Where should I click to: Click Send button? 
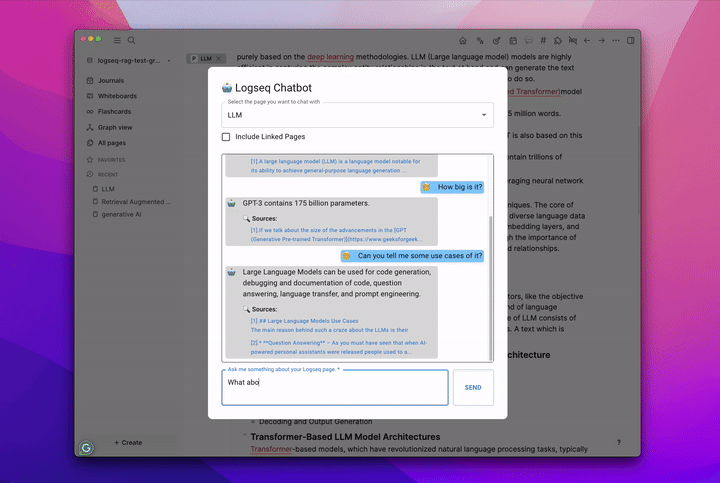(x=473, y=388)
